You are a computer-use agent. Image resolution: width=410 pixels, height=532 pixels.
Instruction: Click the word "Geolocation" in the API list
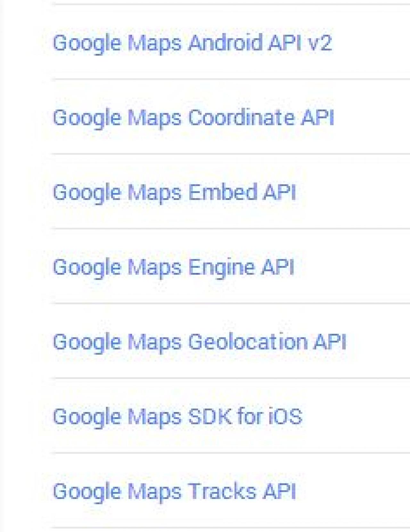pos(248,342)
